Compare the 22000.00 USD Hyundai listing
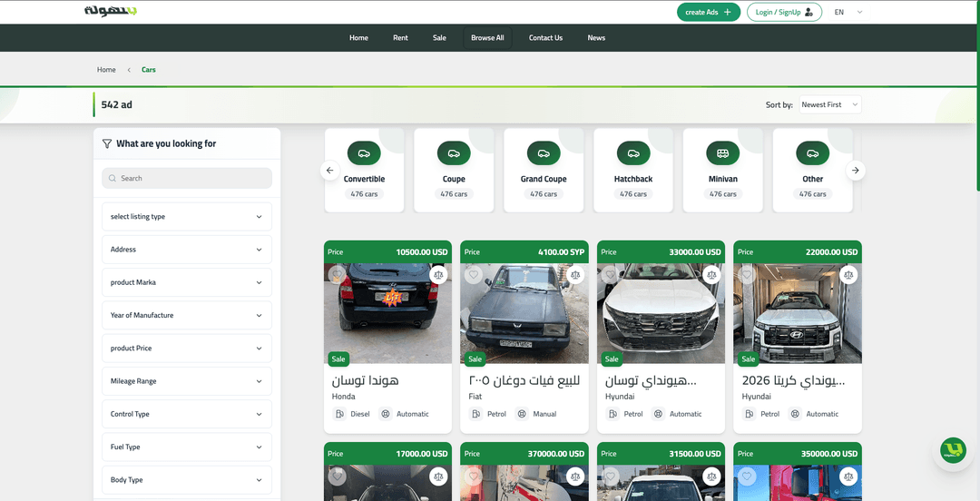The image size is (980, 501). (848, 274)
